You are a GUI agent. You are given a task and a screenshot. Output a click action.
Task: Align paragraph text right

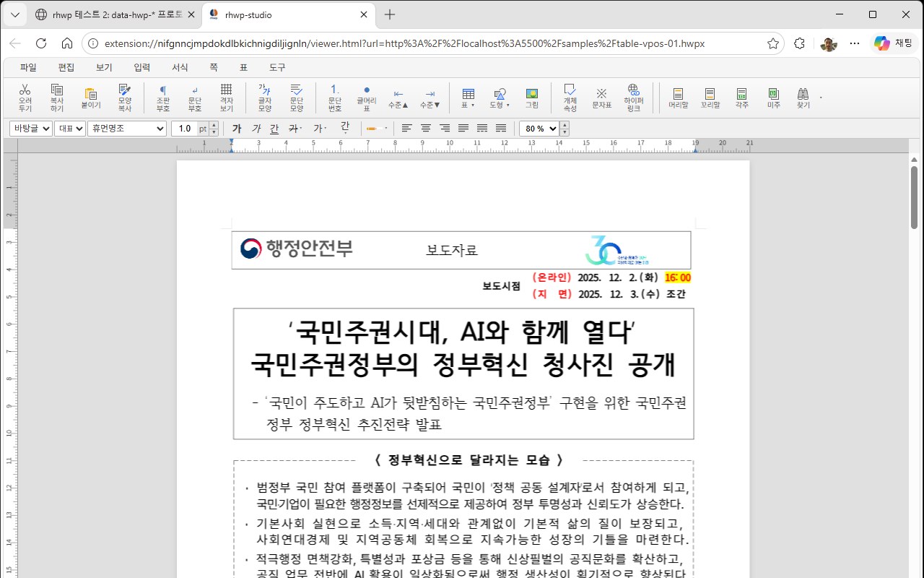445,129
